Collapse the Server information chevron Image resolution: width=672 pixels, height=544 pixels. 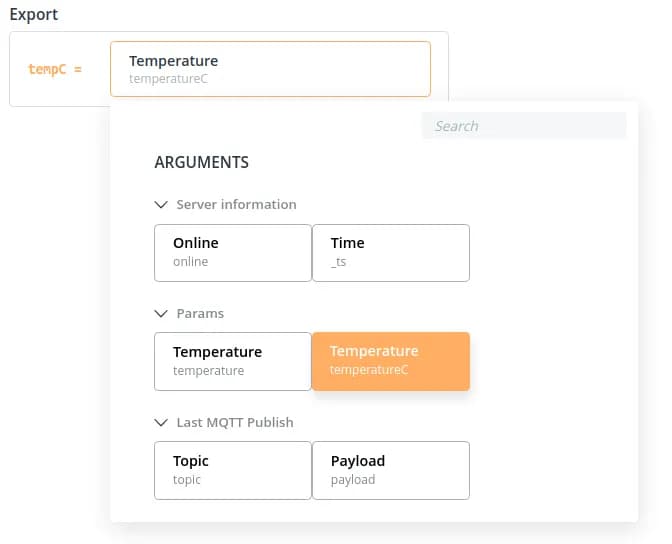point(161,204)
